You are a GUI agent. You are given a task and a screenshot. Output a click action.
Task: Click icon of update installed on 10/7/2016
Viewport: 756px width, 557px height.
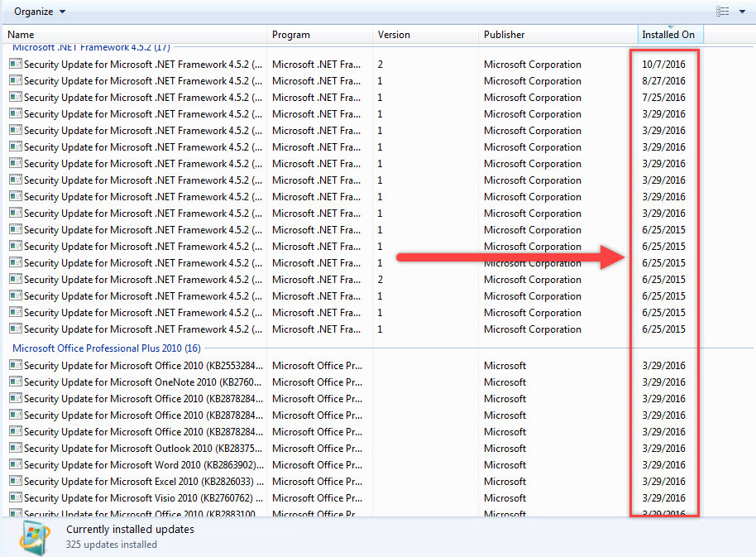(15, 65)
